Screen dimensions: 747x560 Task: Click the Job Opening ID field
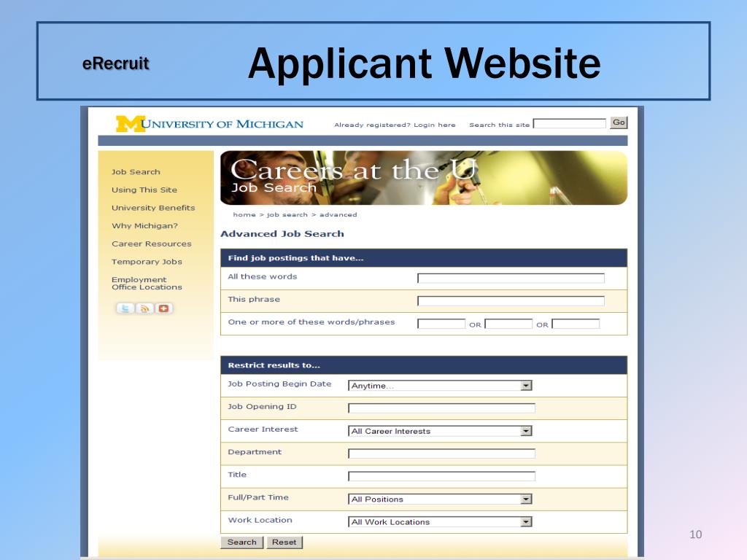(441, 408)
